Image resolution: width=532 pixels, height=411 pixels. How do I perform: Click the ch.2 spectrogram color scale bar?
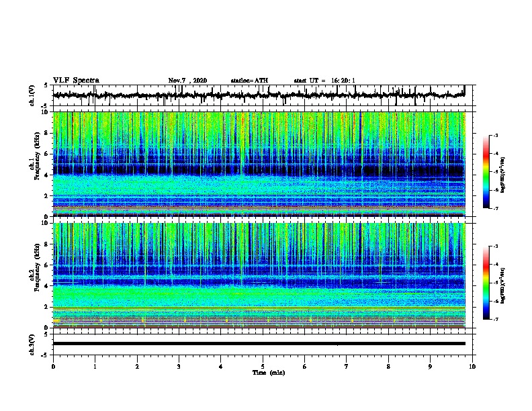click(486, 283)
